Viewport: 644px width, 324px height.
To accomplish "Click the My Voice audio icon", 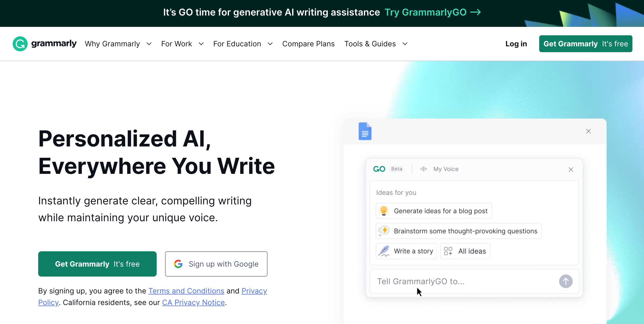I will (x=423, y=169).
